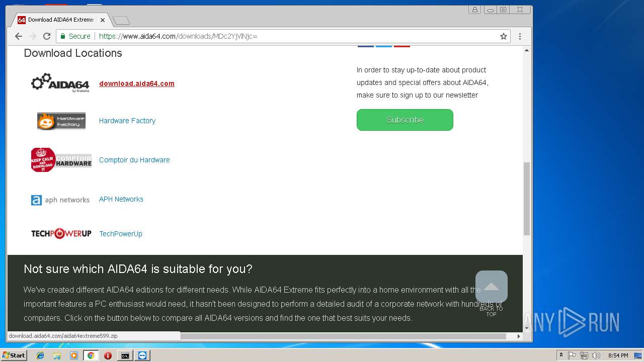
Task: Click the Download Locations heading
Action: click(73, 53)
